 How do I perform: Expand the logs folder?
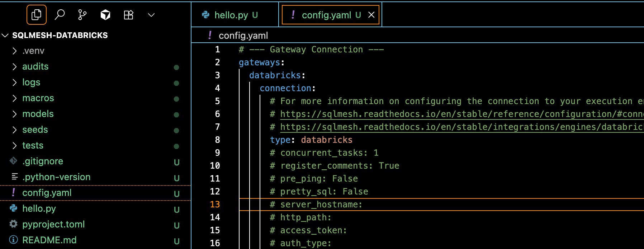pyautogui.click(x=14, y=83)
